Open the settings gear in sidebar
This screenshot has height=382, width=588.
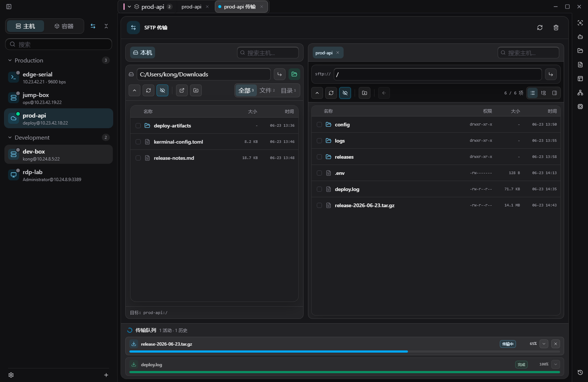tap(11, 375)
